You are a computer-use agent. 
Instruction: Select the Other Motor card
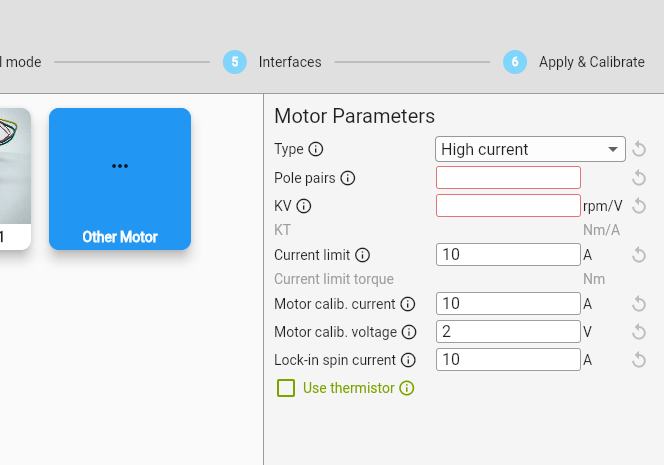point(120,179)
